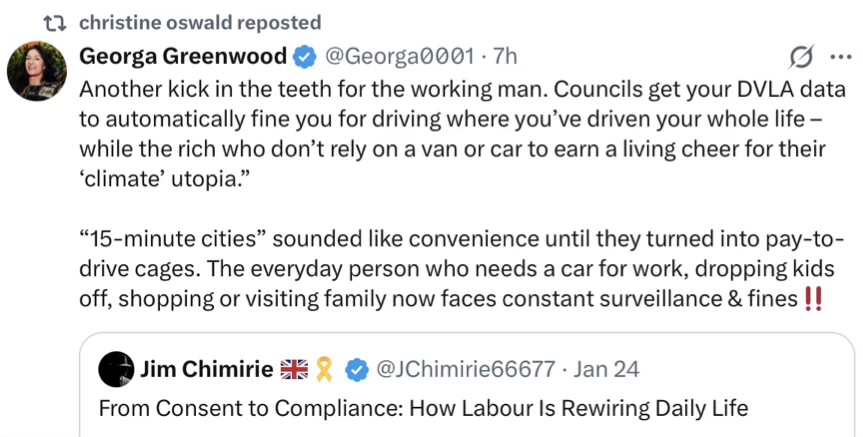Image resolution: width=863 pixels, height=437 pixels.
Task: Open Jim Chimirie's display name
Action: 207,370
